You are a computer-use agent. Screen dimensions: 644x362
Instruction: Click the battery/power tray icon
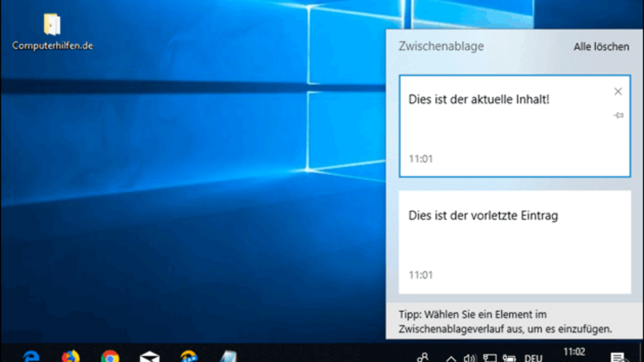(x=509, y=358)
